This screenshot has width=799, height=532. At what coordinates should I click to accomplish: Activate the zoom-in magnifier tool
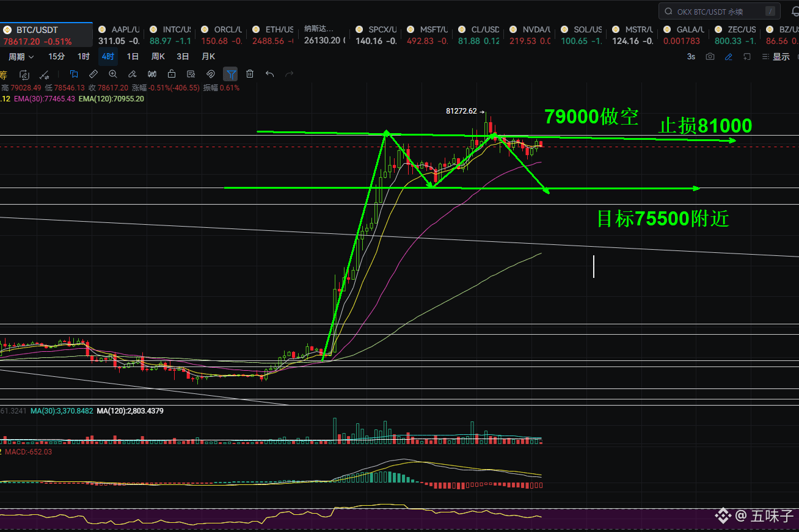pyautogui.click(x=113, y=75)
